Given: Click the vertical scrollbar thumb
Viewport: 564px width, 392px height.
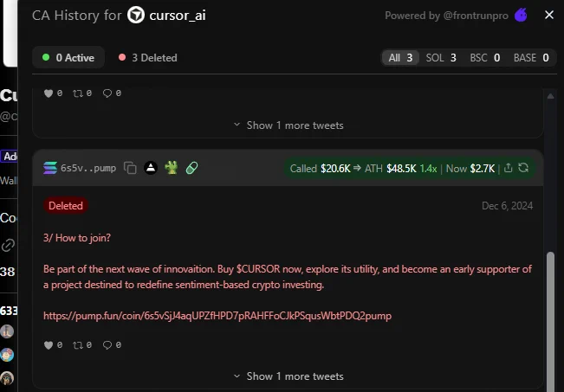Looking at the screenshot, I should pyautogui.click(x=550, y=322).
